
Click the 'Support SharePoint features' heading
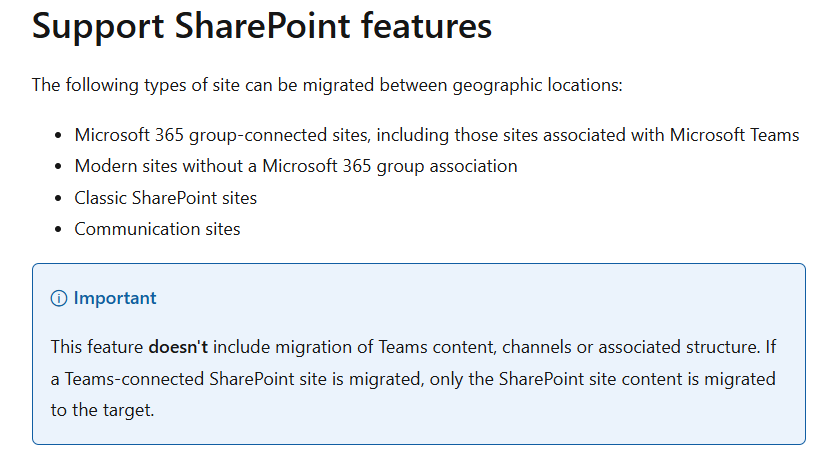tap(262, 27)
